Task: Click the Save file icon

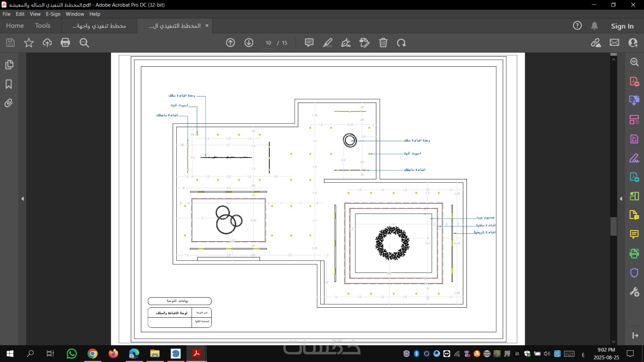Action: [x=10, y=43]
